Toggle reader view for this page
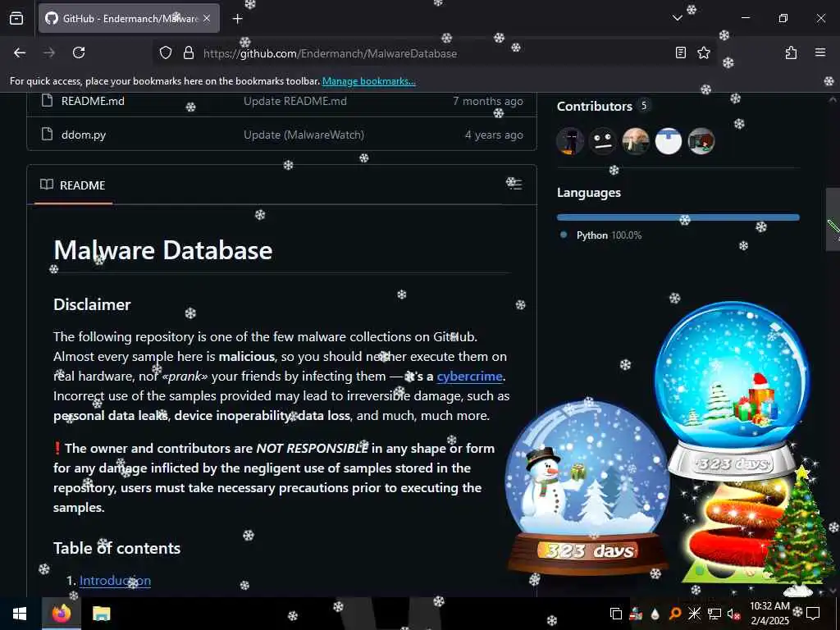This screenshot has height=630, width=840. [x=680, y=52]
